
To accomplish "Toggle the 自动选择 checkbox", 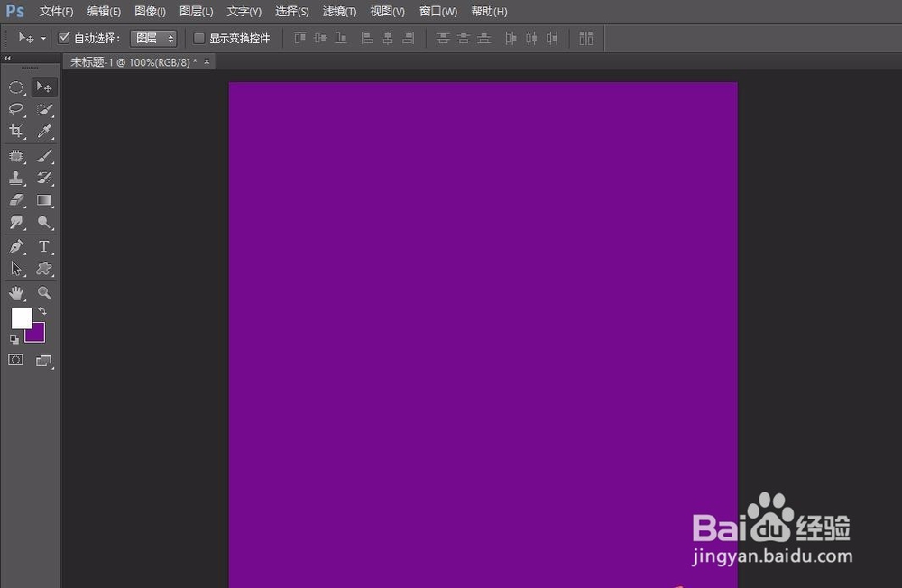I will (64, 38).
